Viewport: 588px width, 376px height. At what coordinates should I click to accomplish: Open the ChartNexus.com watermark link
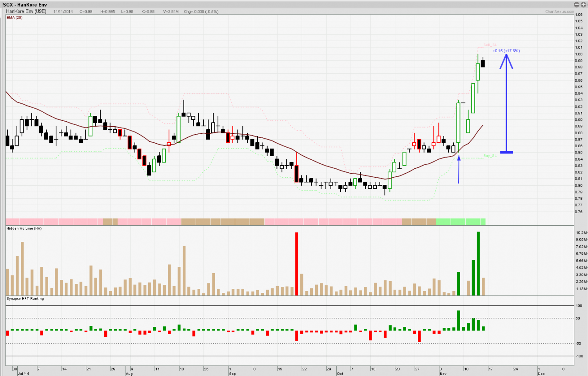coord(559,12)
